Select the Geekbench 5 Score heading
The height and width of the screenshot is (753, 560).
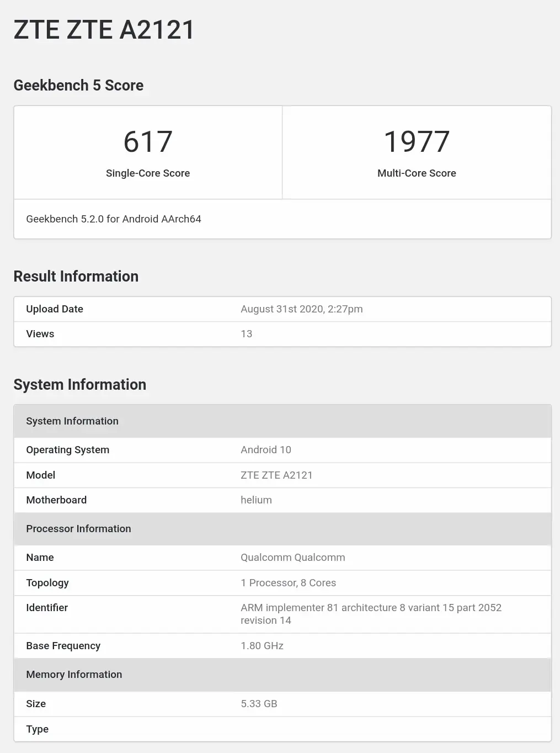[78, 86]
